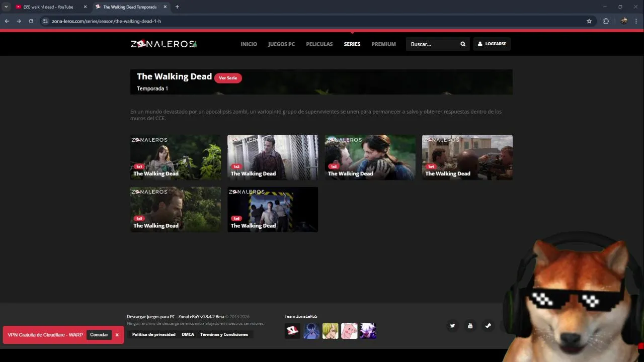This screenshot has height=362, width=644.
Task: Click the browser back arrow
Action: click(7, 21)
